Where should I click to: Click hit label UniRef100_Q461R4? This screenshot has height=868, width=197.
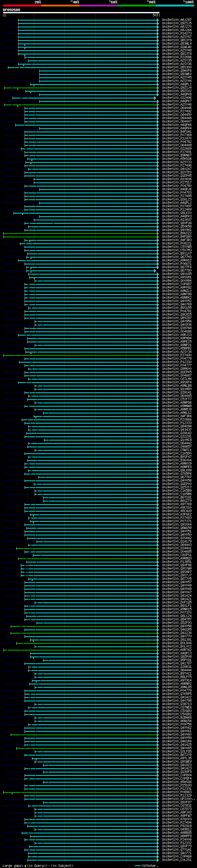pyautogui.click(x=177, y=741)
